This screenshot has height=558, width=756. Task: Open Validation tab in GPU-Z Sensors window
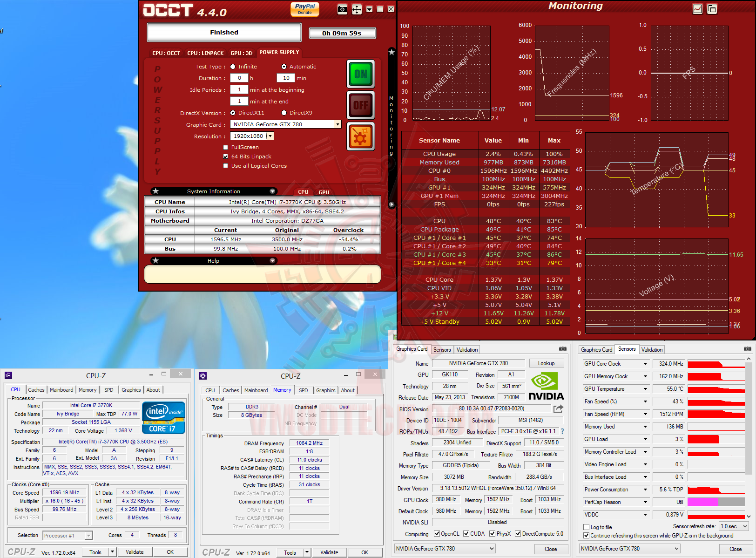click(652, 350)
